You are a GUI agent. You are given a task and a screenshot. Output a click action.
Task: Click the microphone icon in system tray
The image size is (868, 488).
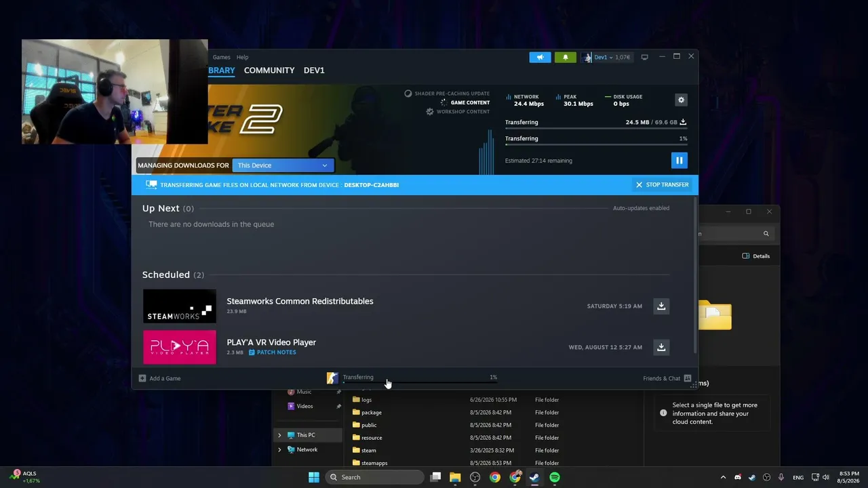[x=781, y=477]
